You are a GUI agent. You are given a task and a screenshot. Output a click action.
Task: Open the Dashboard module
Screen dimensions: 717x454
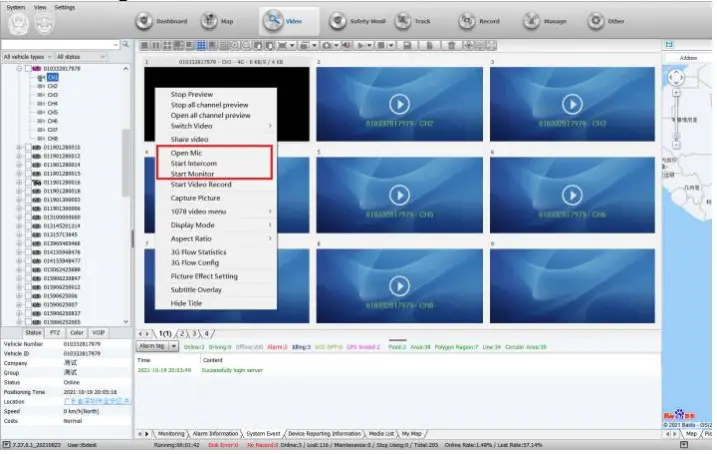(x=162, y=21)
